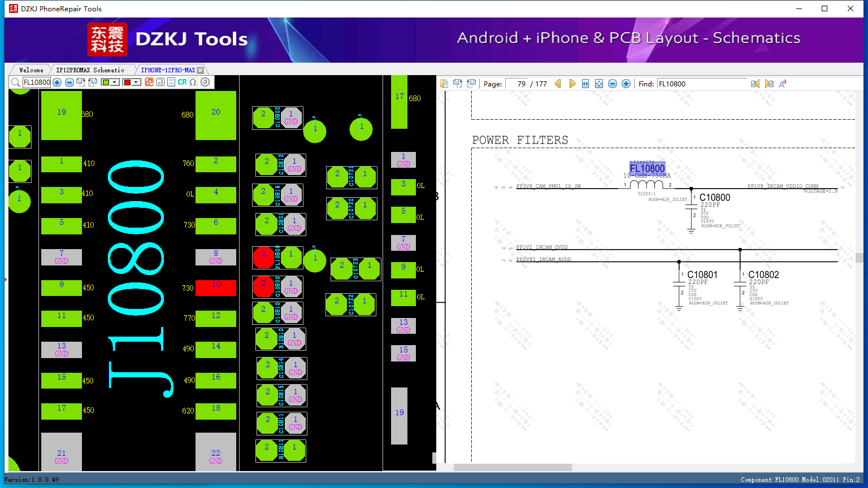This screenshot has height=488, width=868.
Task: Zoom out the PCB layout view
Action: [x=70, y=82]
